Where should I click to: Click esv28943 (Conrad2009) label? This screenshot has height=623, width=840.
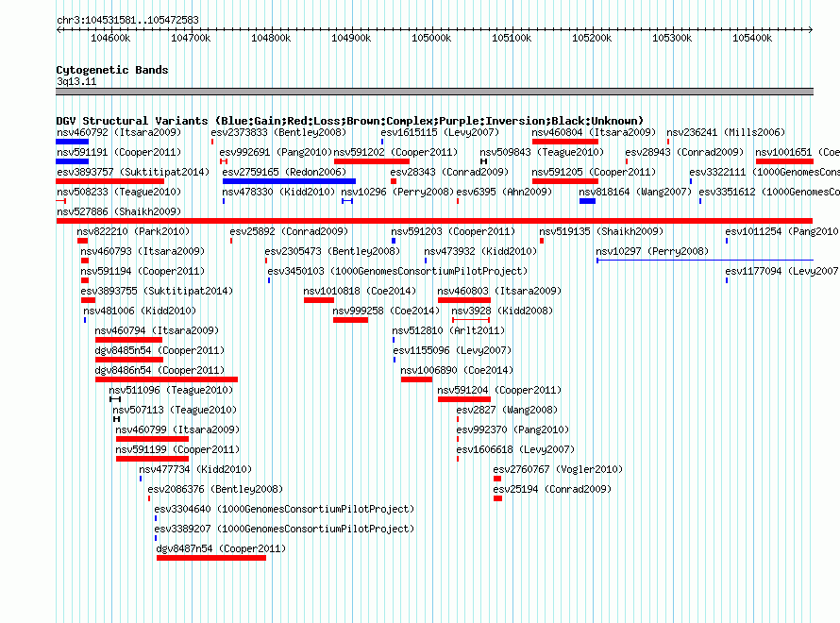click(684, 152)
